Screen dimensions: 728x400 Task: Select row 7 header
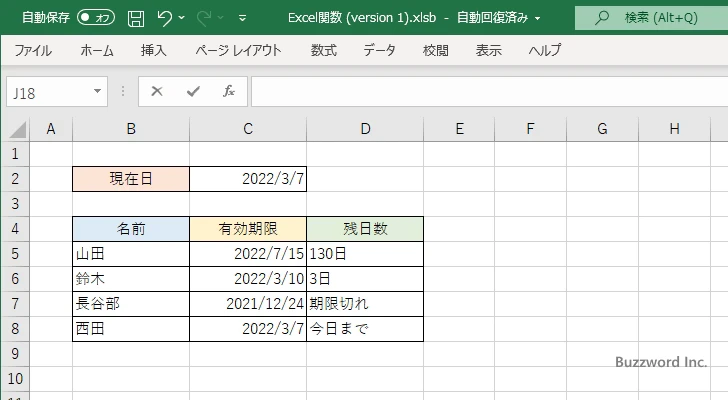pyautogui.click(x=15, y=304)
